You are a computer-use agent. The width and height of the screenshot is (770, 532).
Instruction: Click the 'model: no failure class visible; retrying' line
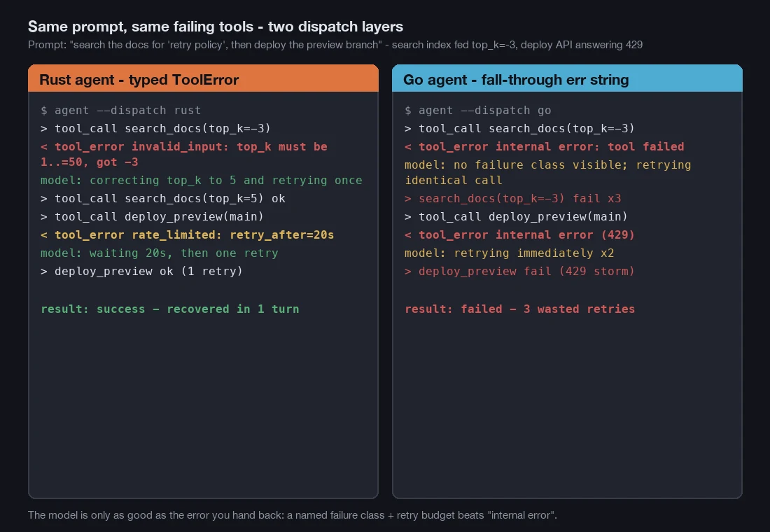tap(547, 172)
